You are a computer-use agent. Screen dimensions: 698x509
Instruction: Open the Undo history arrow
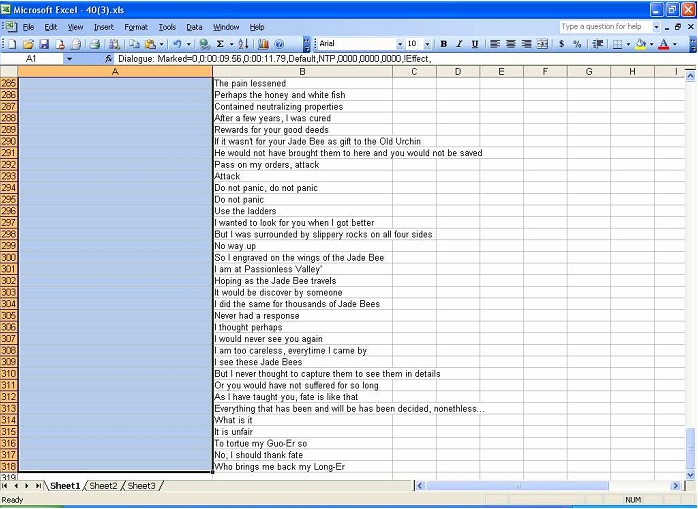click(188, 44)
